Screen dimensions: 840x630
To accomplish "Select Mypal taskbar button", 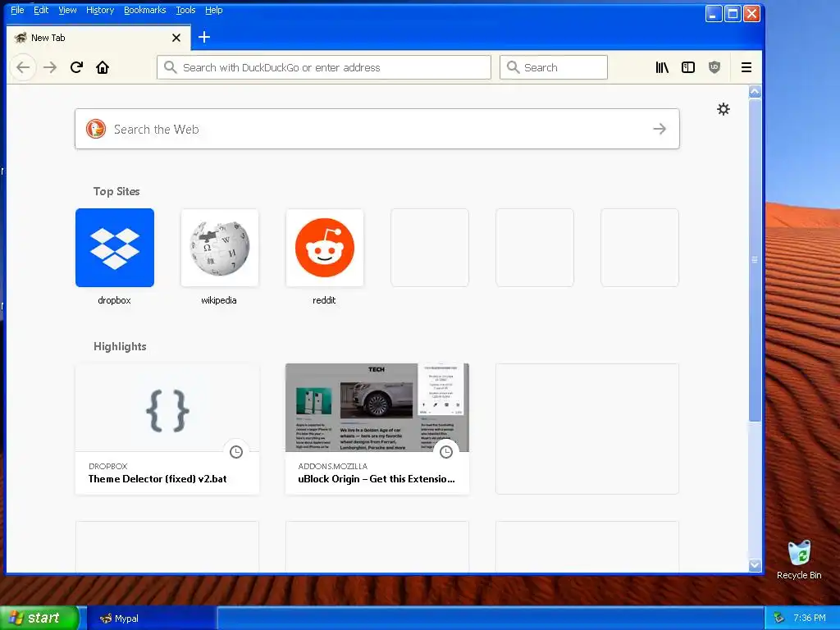I will tap(151, 619).
